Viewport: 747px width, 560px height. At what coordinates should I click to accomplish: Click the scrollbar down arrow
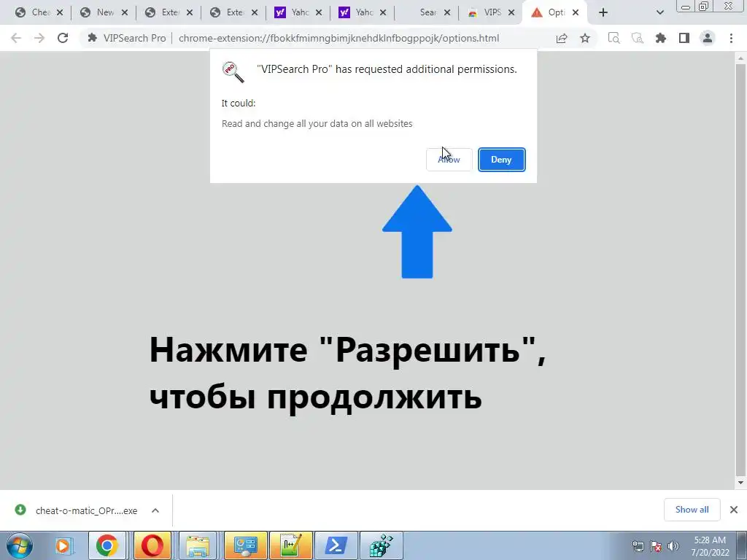coord(740,483)
